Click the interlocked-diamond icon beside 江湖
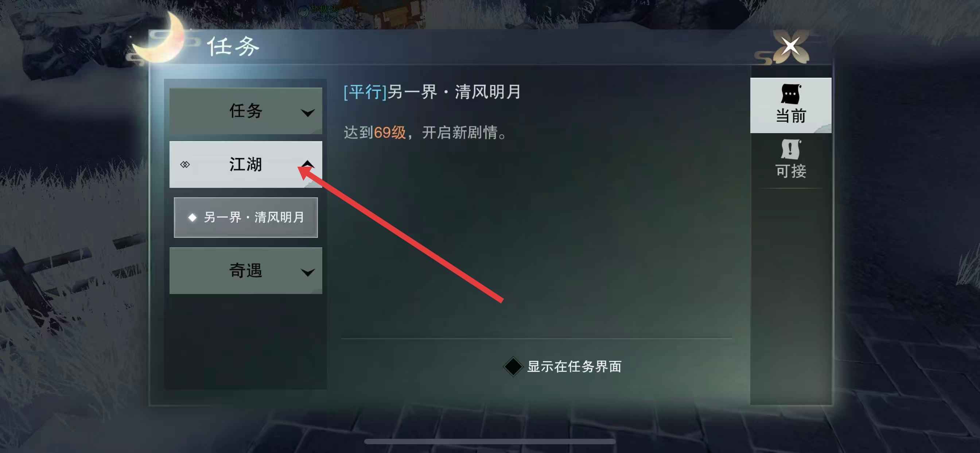 click(x=185, y=164)
